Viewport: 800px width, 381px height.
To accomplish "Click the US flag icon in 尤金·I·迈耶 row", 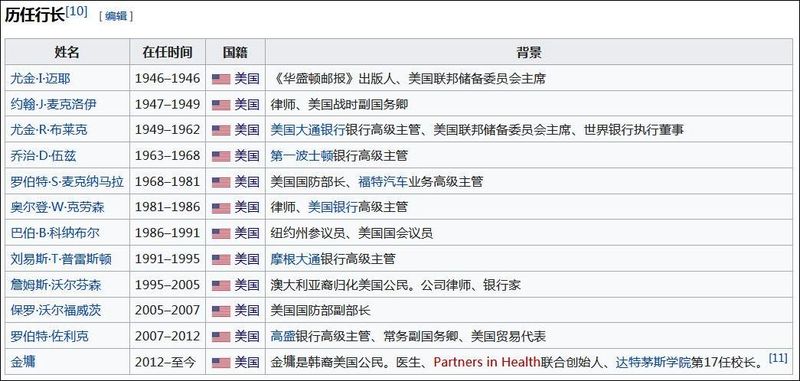I will click(x=221, y=79).
